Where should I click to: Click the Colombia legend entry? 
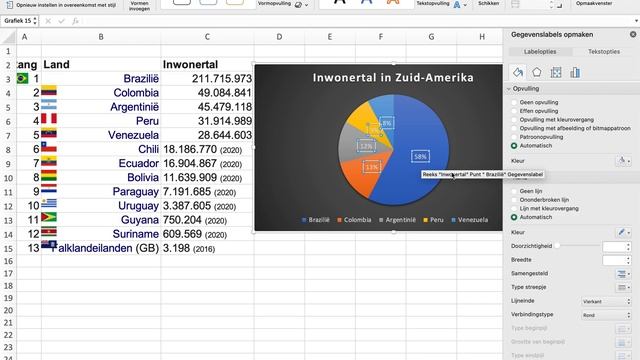point(354,220)
